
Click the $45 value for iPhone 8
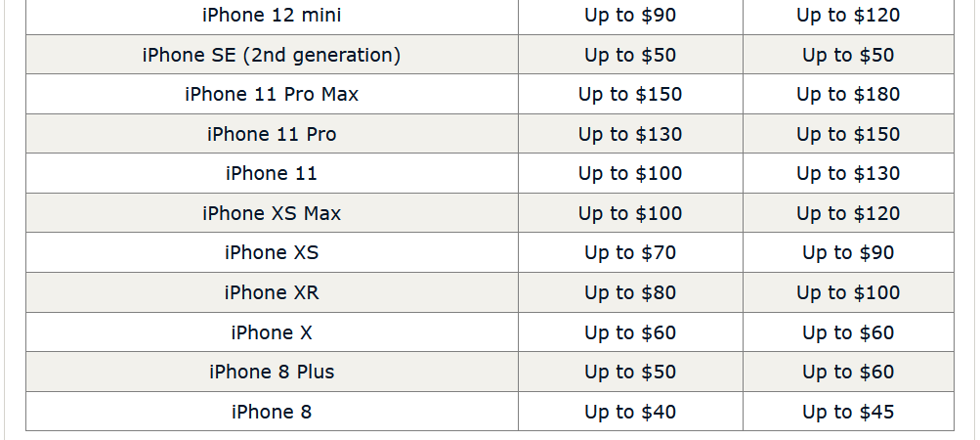[848, 412]
